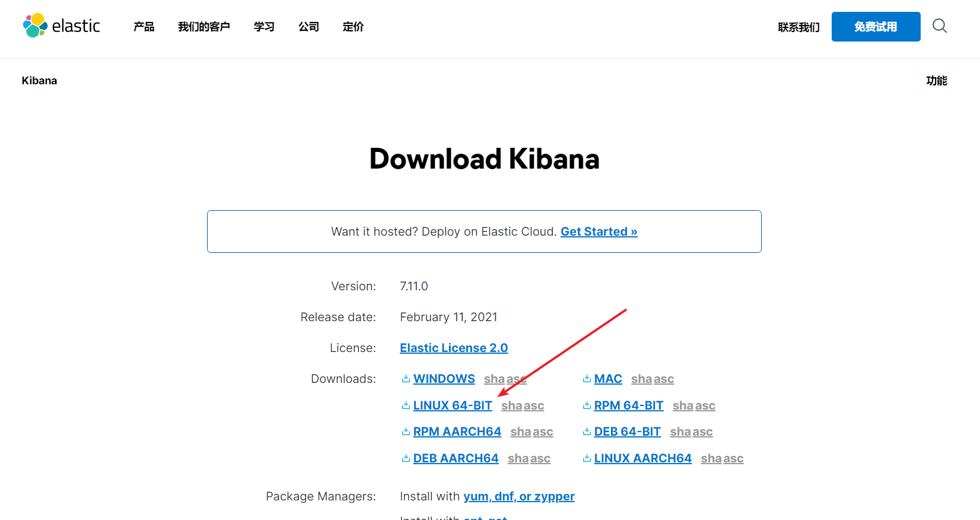This screenshot has height=520, width=980.
Task: Open the sha link for LINUX 64-BIT
Action: click(511, 405)
